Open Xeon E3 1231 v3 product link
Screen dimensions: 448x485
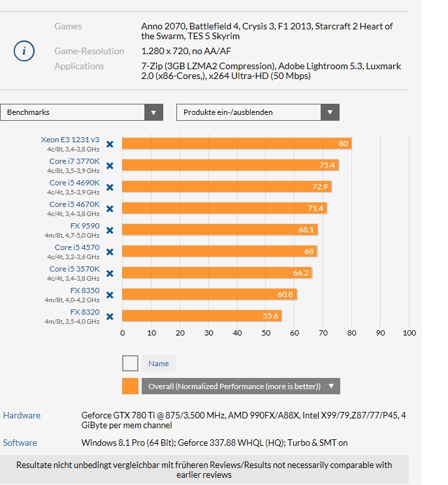click(x=71, y=140)
